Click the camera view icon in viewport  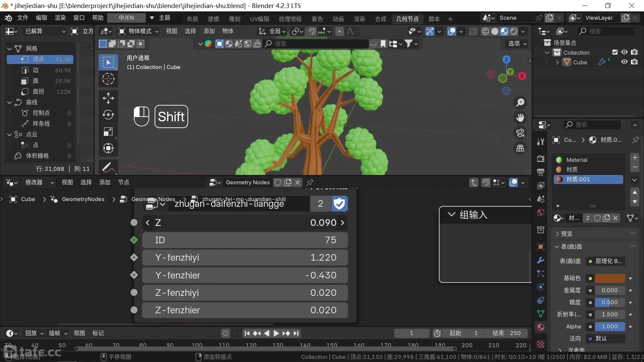click(520, 133)
